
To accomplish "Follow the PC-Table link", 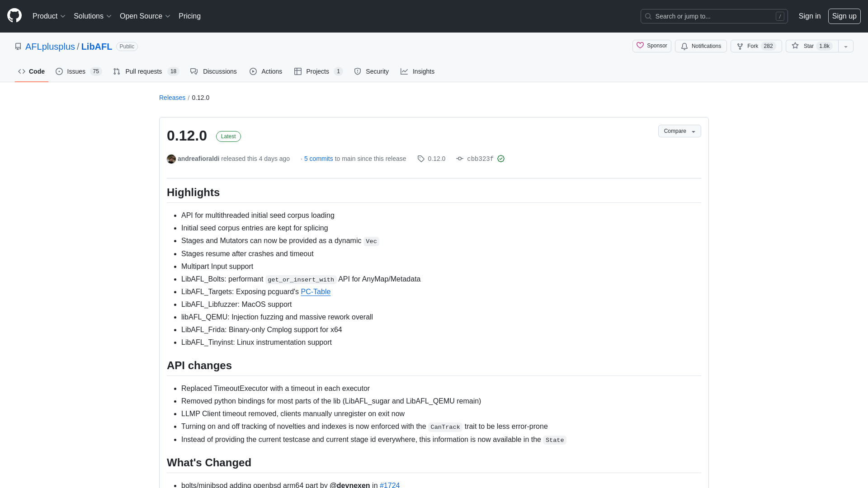I will 316,292.
